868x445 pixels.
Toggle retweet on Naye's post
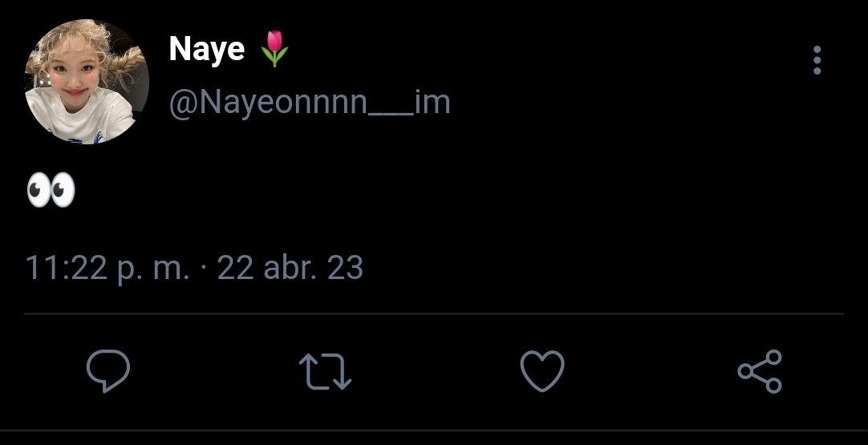coord(325,371)
